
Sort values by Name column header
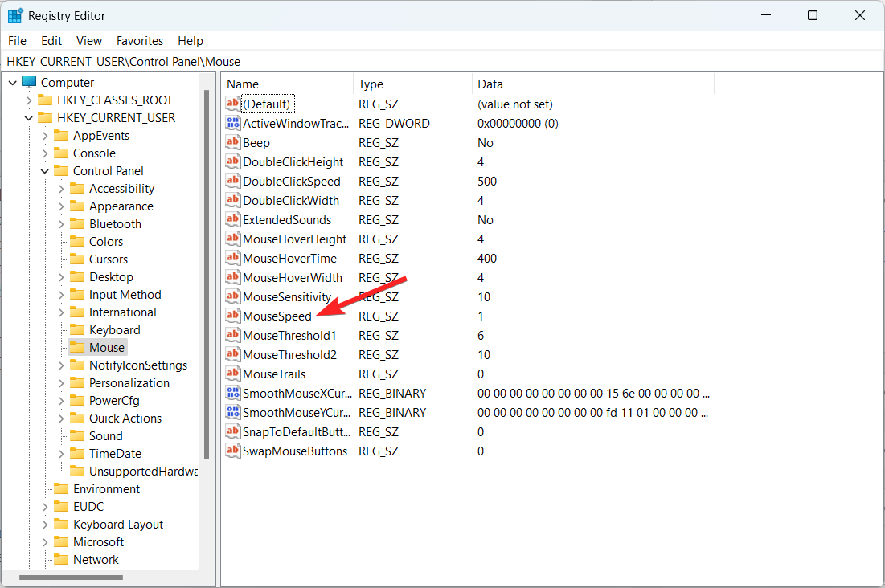pos(287,84)
